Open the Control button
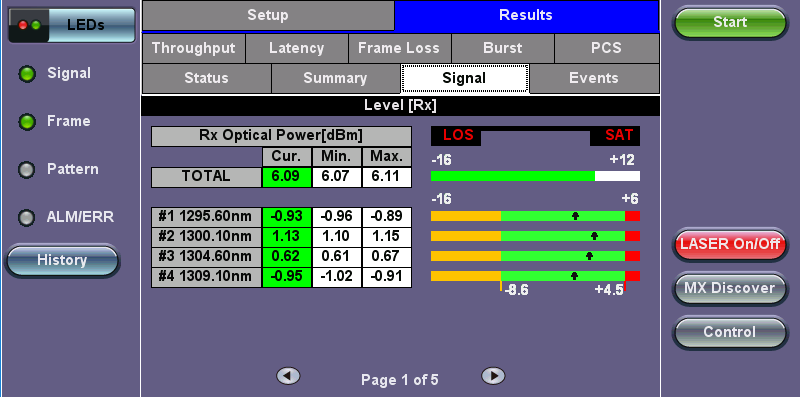 tap(730, 332)
